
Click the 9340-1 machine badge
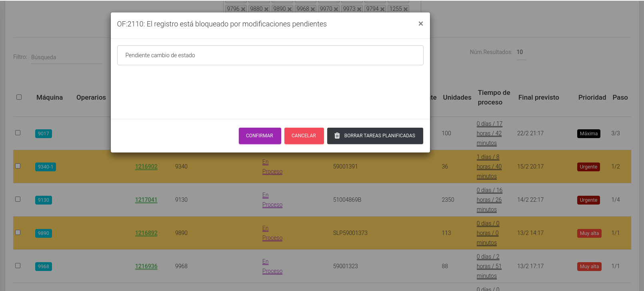tap(46, 167)
